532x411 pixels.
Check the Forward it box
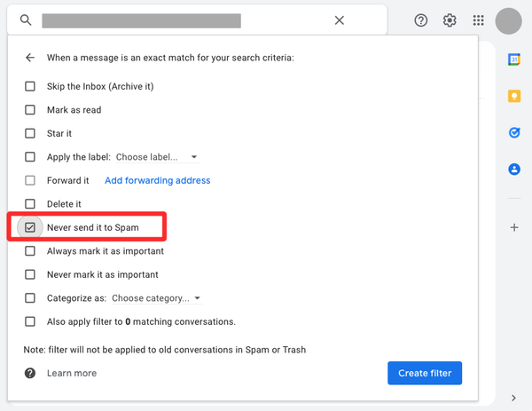tap(30, 180)
